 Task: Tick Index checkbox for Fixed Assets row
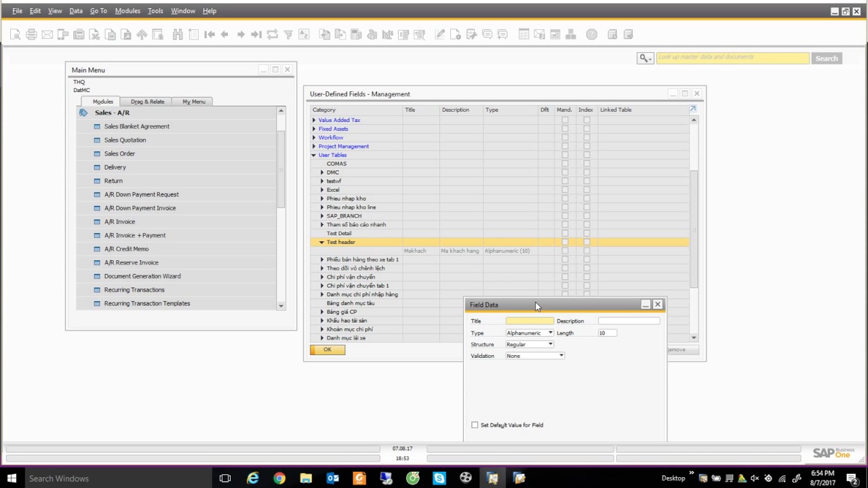[x=587, y=129]
